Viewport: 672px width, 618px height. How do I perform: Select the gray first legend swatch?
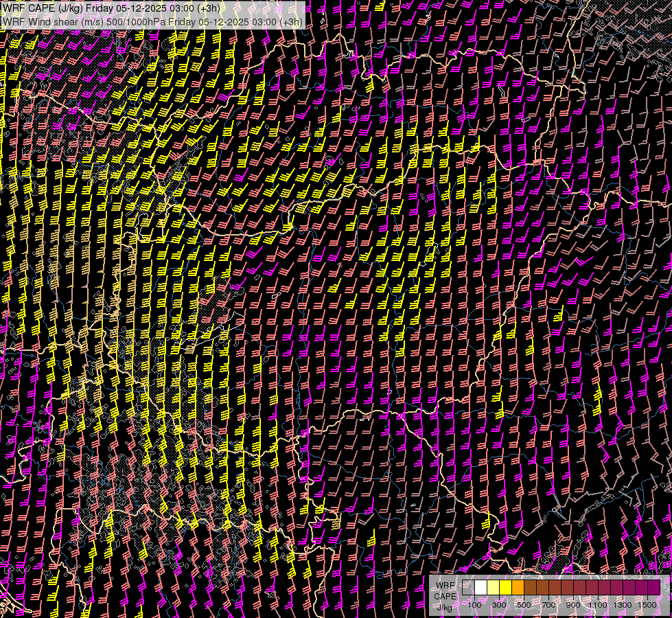(468, 587)
